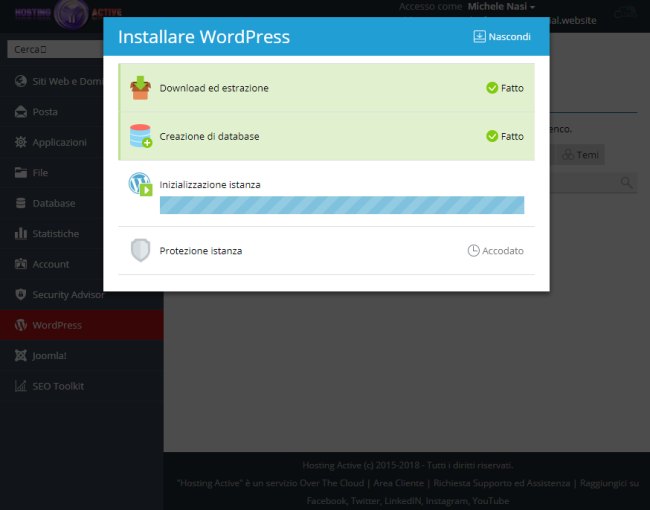
Task: Click the cloud icon in top bar
Action: pos(625,14)
